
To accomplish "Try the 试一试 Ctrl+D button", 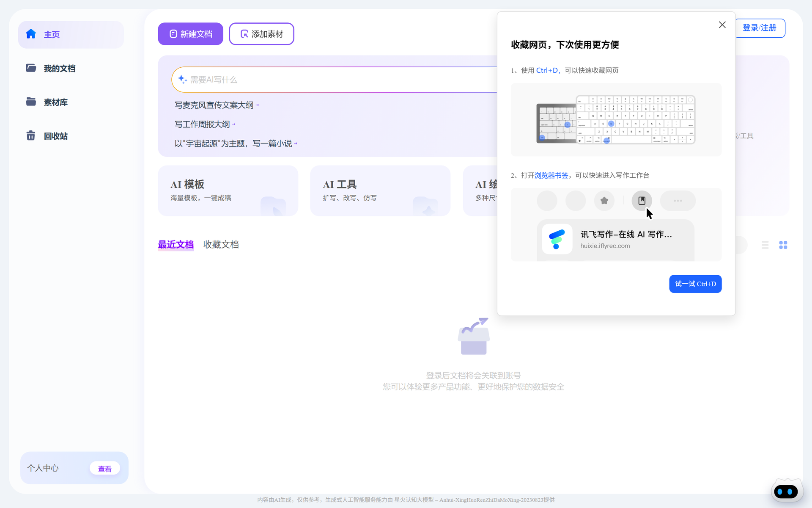I will click(695, 284).
